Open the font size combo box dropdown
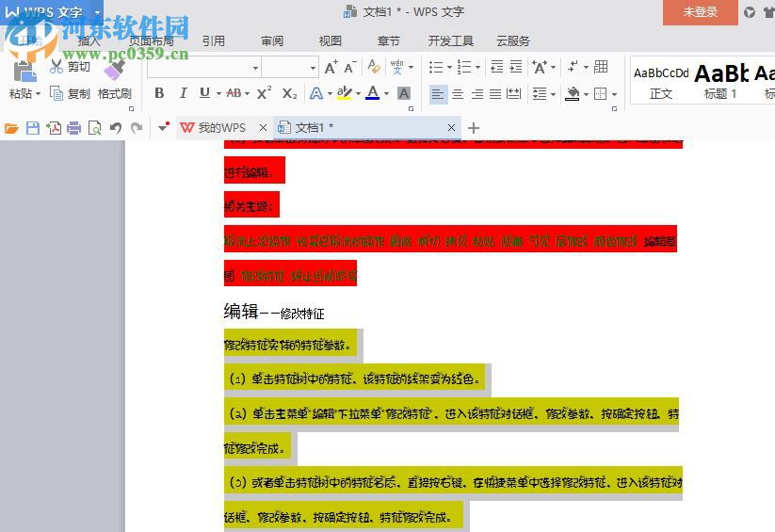This screenshot has height=532, width=775. [x=314, y=68]
